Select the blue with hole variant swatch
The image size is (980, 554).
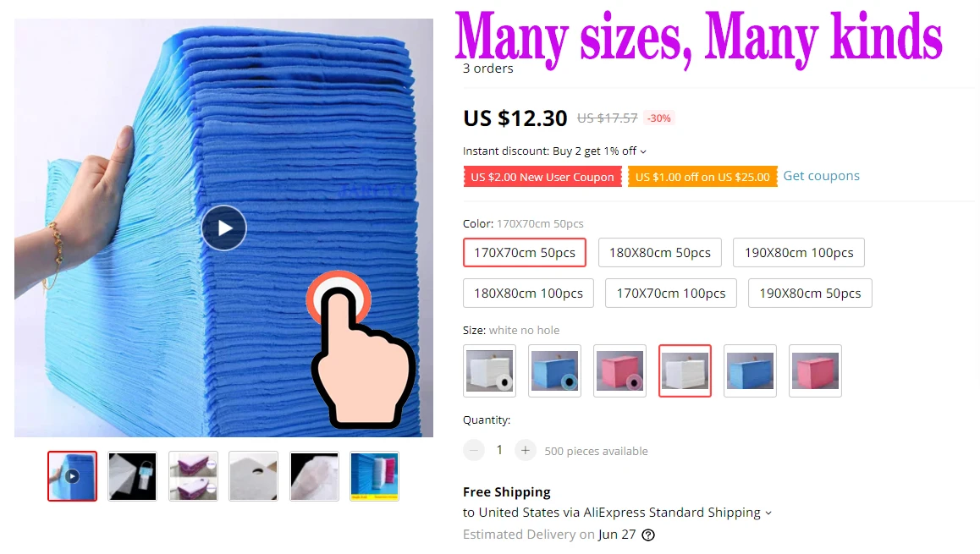(x=554, y=370)
